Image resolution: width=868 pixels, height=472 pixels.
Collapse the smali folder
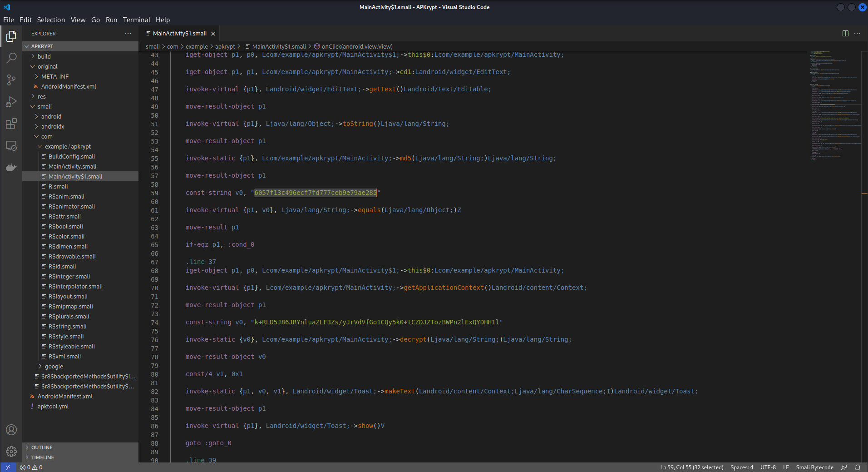[x=80, y=106]
